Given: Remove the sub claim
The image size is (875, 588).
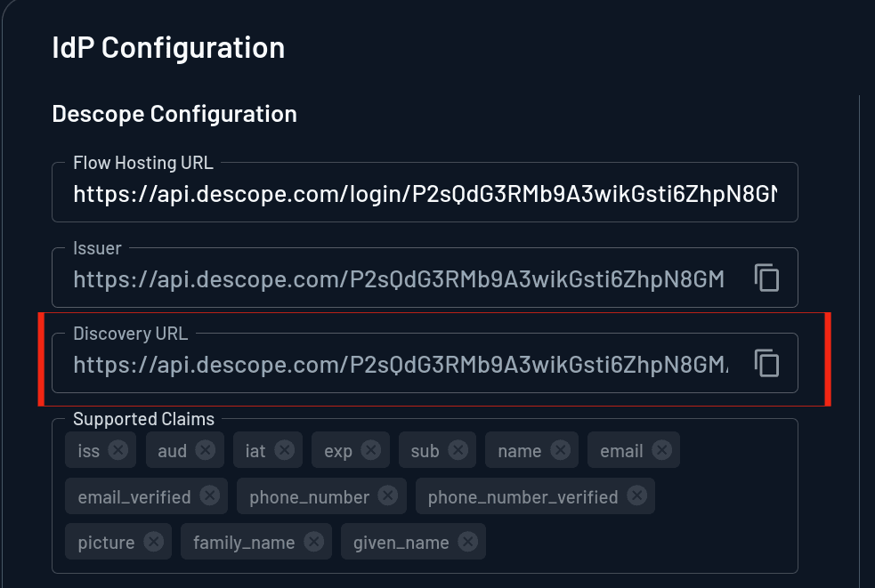Looking at the screenshot, I should (456, 449).
